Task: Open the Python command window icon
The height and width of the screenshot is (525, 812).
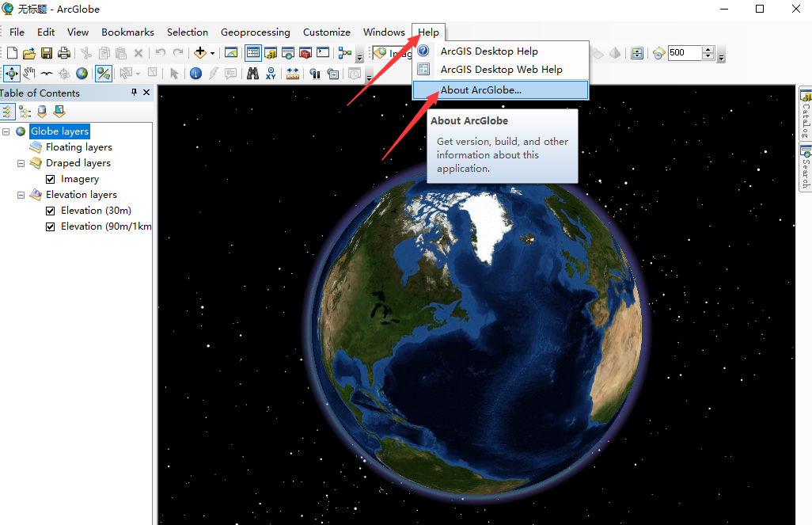Action: [323, 53]
